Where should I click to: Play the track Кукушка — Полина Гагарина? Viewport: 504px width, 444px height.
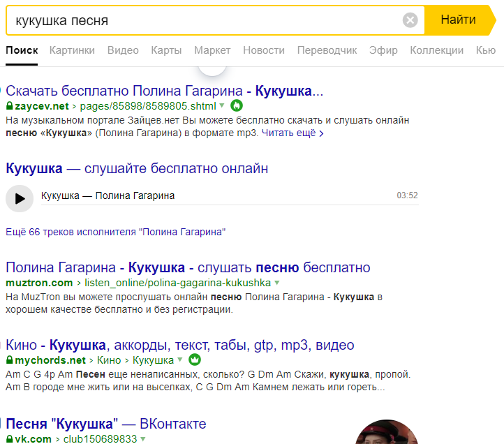coord(20,199)
